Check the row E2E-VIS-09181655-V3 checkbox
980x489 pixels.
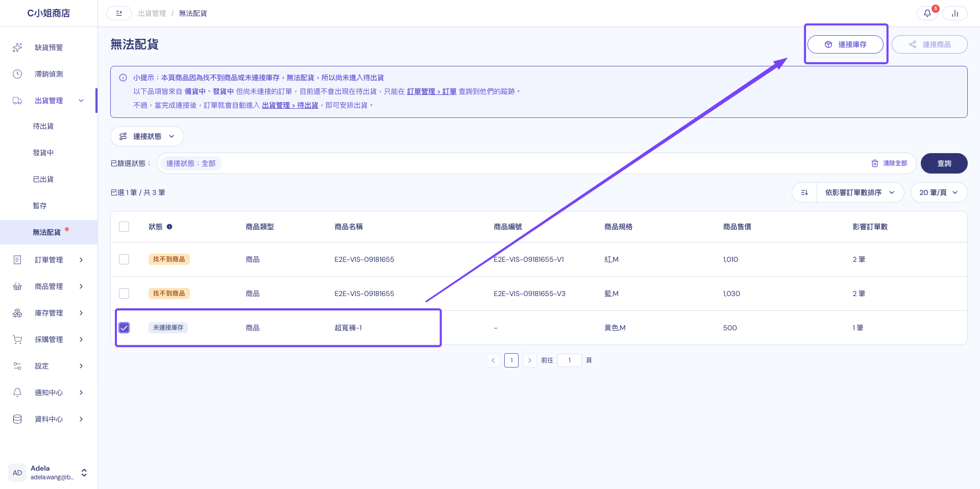coord(124,294)
